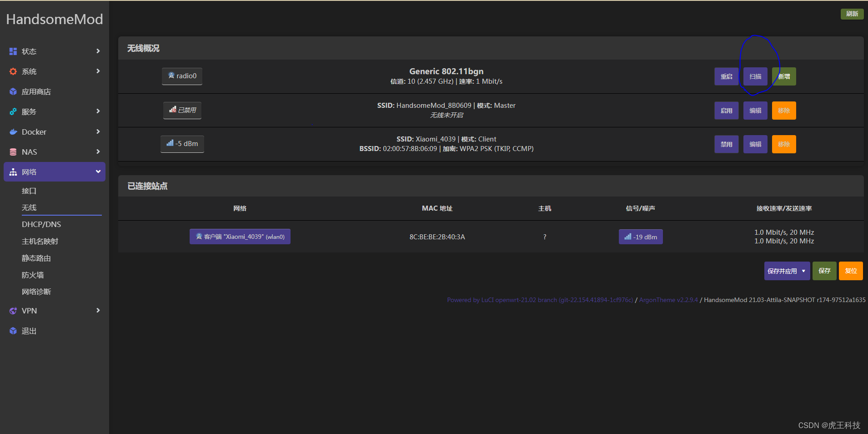This screenshot has height=434, width=868.
Task: Click the -19 dBm signal badge in station row
Action: 641,237
